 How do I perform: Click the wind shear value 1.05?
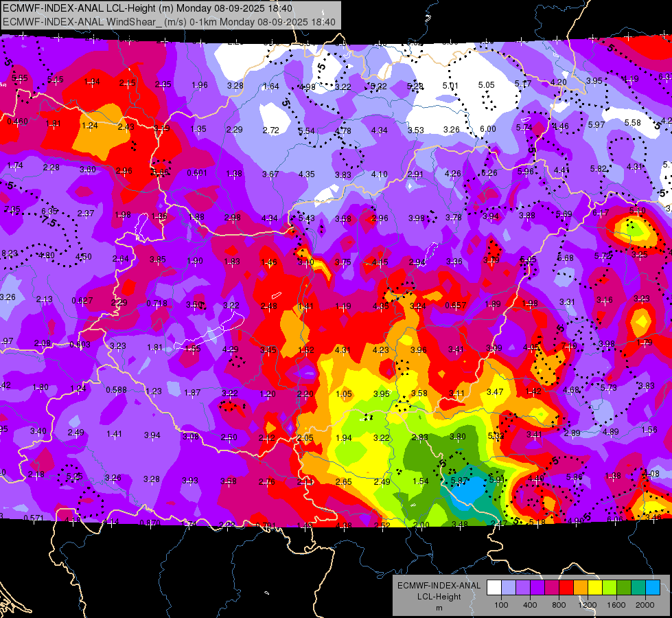click(344, 393)
